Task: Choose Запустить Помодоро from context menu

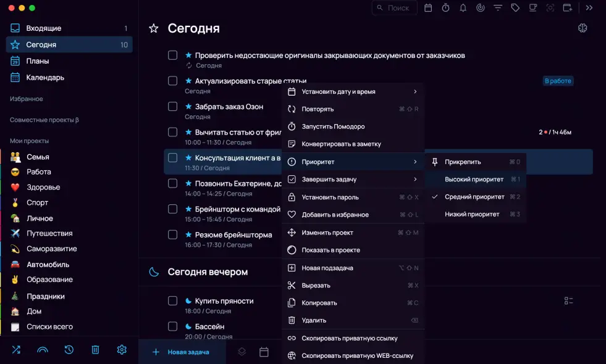Action: click(x=333, y=126)
